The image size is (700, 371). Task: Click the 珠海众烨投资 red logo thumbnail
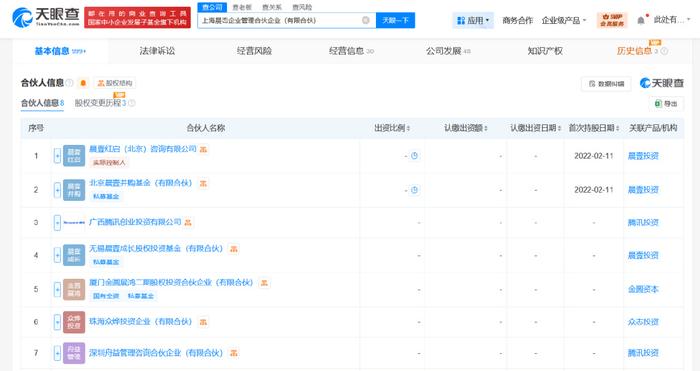coord(74,322)
